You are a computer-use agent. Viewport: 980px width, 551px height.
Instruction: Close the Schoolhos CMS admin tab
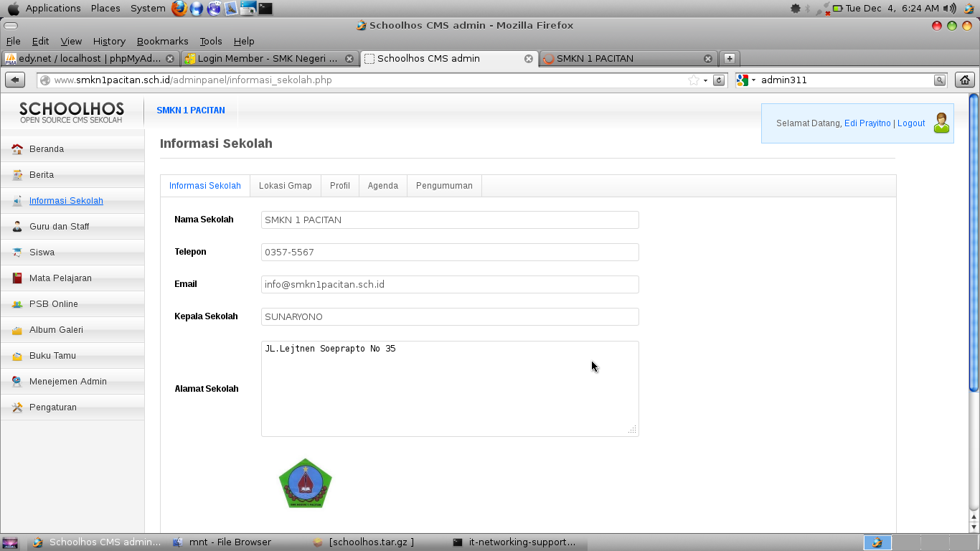click(x=529, y=59)
